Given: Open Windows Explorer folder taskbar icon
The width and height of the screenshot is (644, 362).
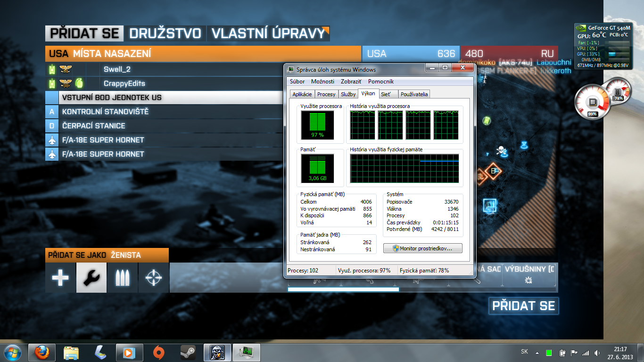Looking at the screenshot, I should click(x=71, y=352).
